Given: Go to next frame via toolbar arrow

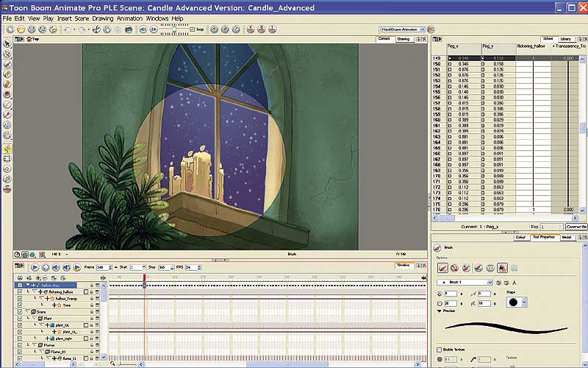Looking at the screenshot, I should 154,29.
